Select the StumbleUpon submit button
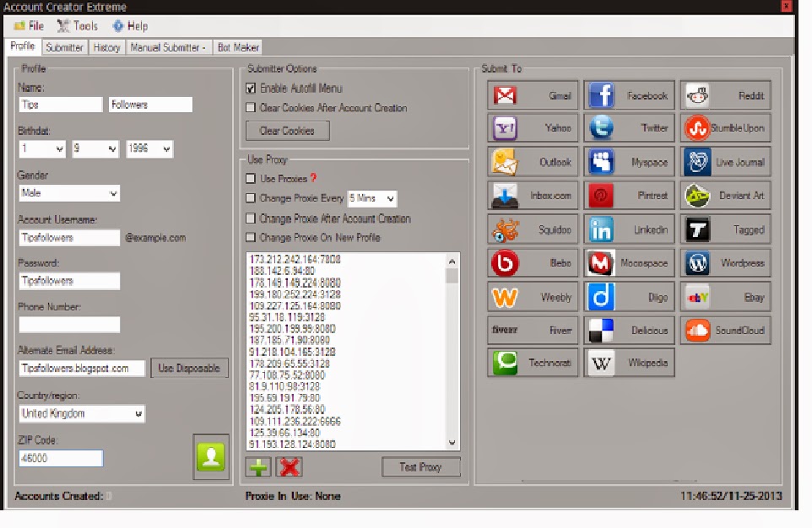Screen dimensions: 812x528 (726, 128)
